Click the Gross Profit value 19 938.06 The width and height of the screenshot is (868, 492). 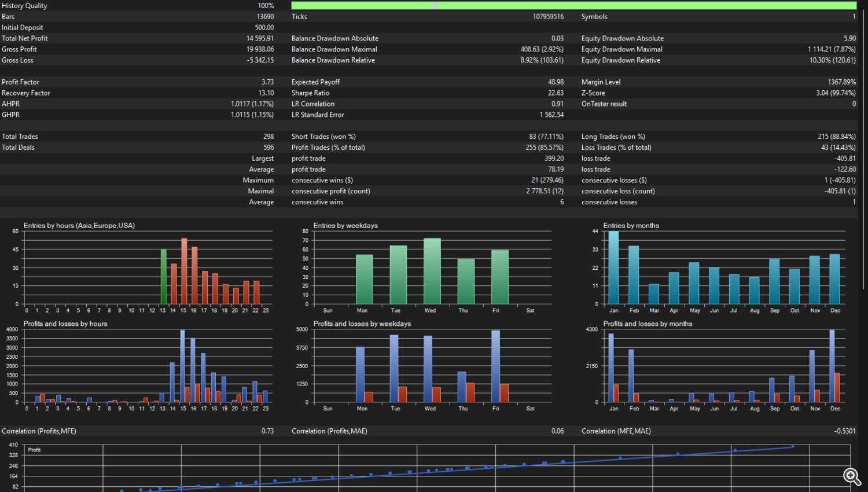(260, 49)
